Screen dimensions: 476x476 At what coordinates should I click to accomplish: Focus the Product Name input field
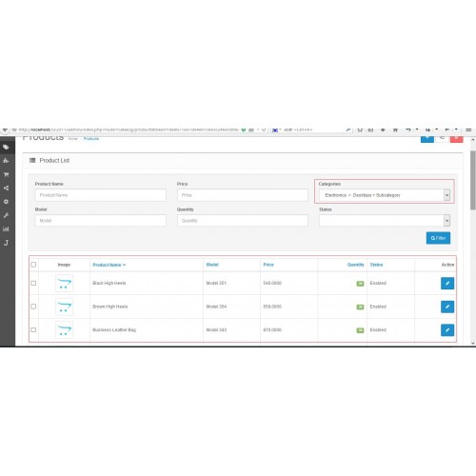pos(100,195)
